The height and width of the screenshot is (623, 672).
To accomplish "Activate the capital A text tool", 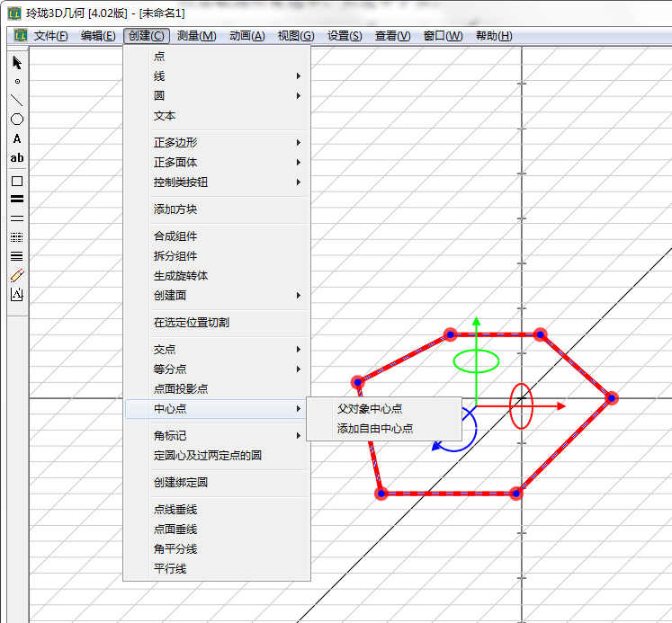I will pos(16,139).
